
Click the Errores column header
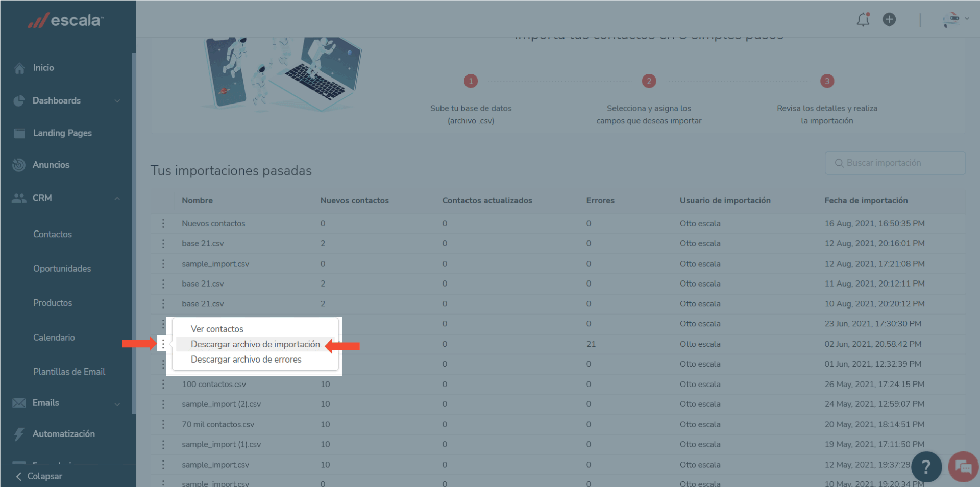click(x=600, y=200)
